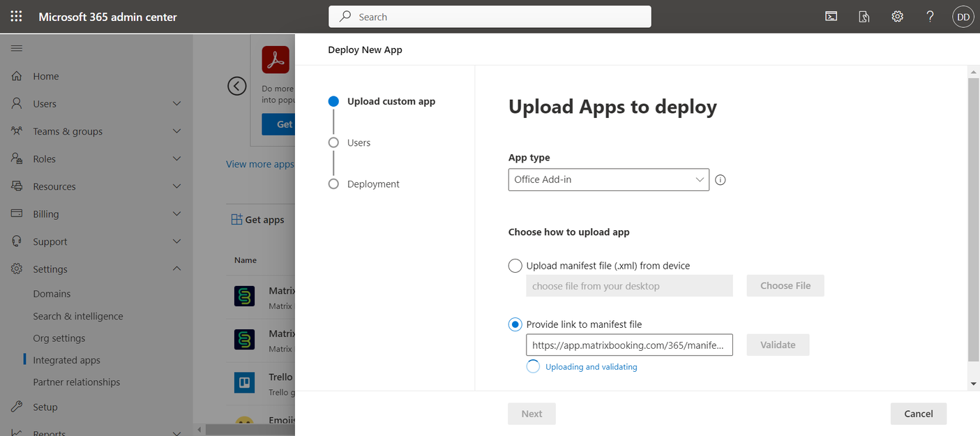
Task: Go to Org settings in sidebar
Action: click(x=59, y=338)
